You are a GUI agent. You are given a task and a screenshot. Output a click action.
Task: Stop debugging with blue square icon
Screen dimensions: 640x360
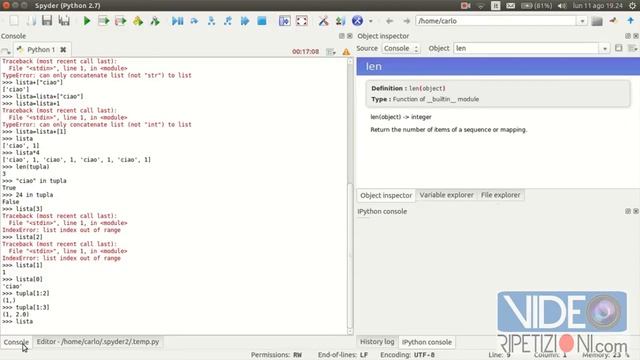click(x=262, y=21)
